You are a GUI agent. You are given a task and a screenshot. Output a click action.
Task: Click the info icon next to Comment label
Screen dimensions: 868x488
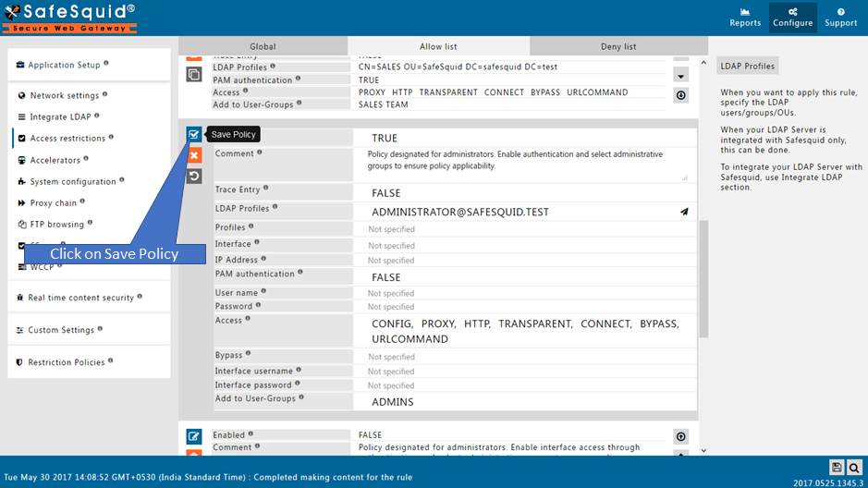click(260, 152)
